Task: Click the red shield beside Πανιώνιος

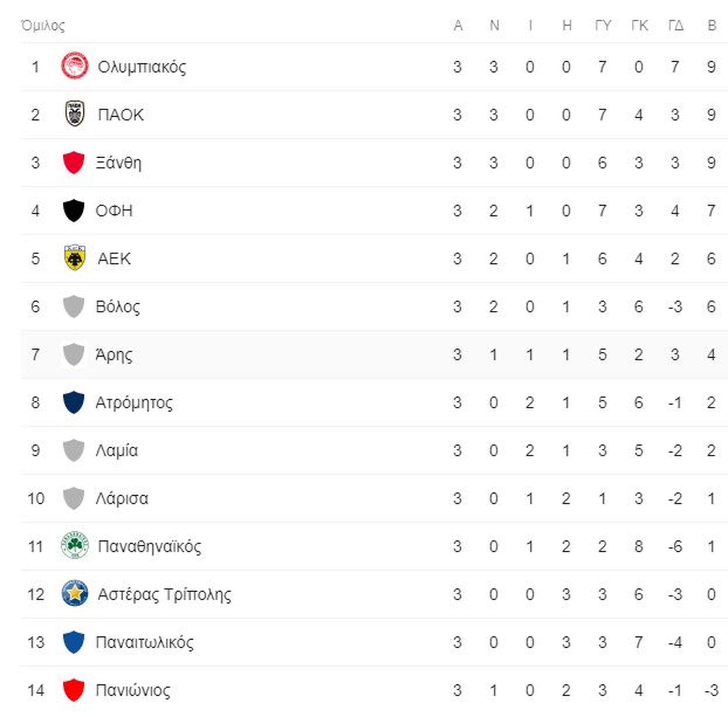Action: coord(74,690)
